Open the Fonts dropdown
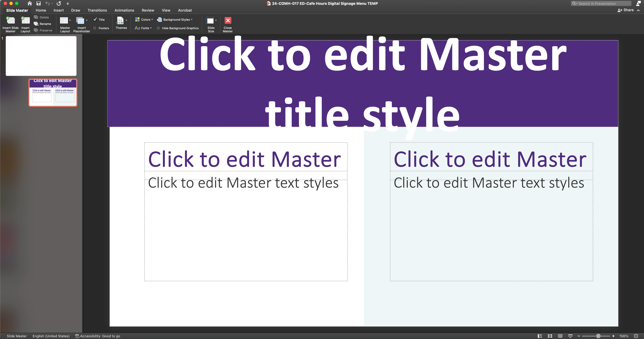644x339 pixels. [143, 28]
